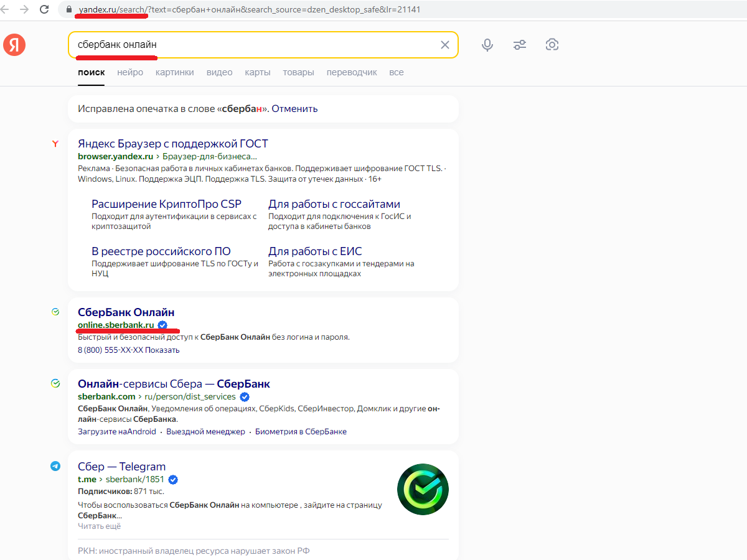Click Telegram favicon beside Сбер — Telegram

pyautogui.click(x=55, y=466)
